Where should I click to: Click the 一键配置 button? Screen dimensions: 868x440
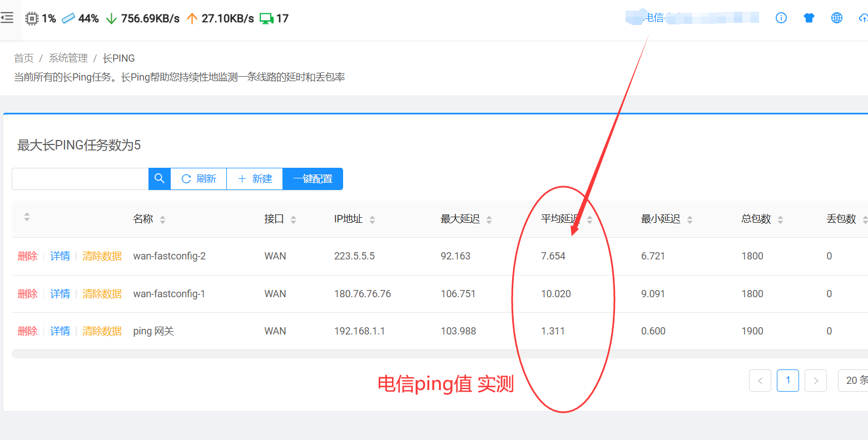tap(313, 179)
